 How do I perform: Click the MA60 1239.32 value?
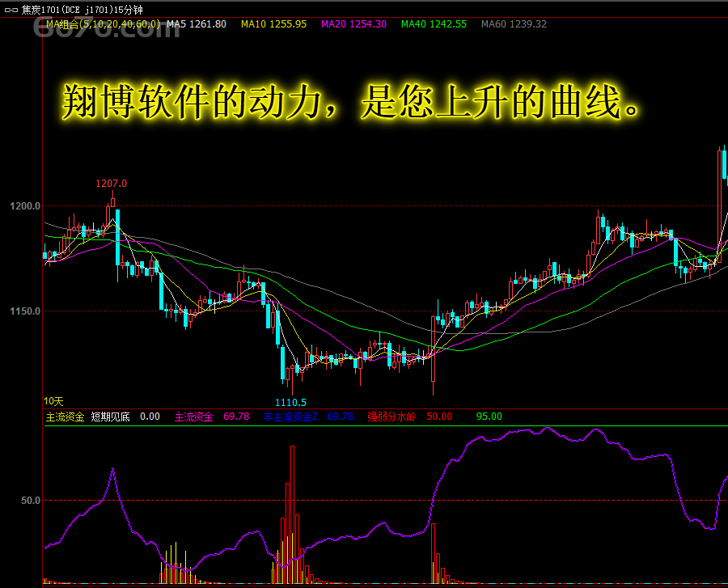point(514,24)
